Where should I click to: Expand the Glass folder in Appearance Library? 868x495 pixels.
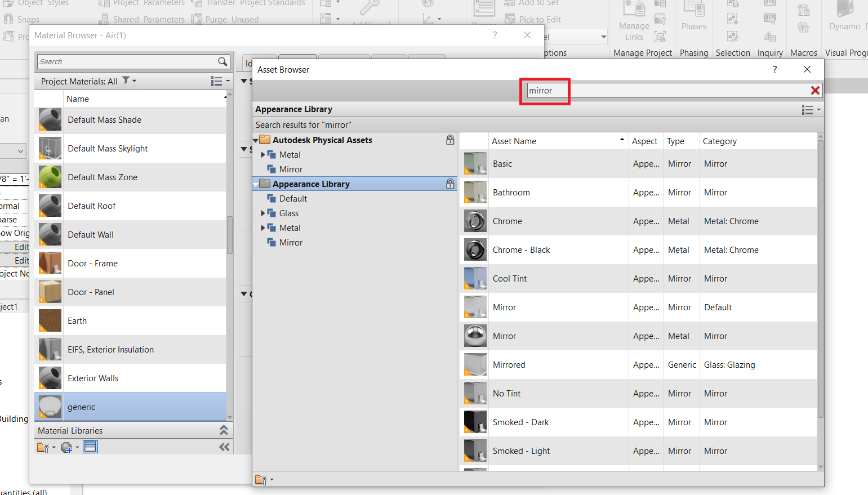(x=262, y=213)
